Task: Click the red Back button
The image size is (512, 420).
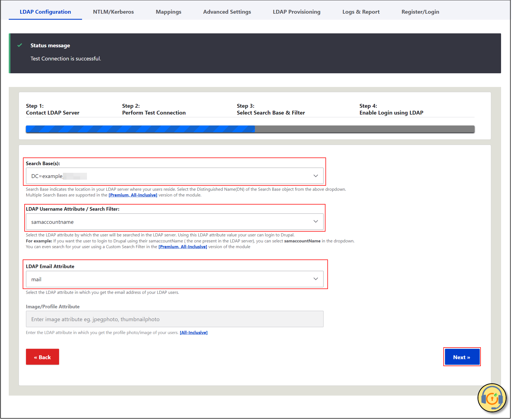Action: point(42,357)
